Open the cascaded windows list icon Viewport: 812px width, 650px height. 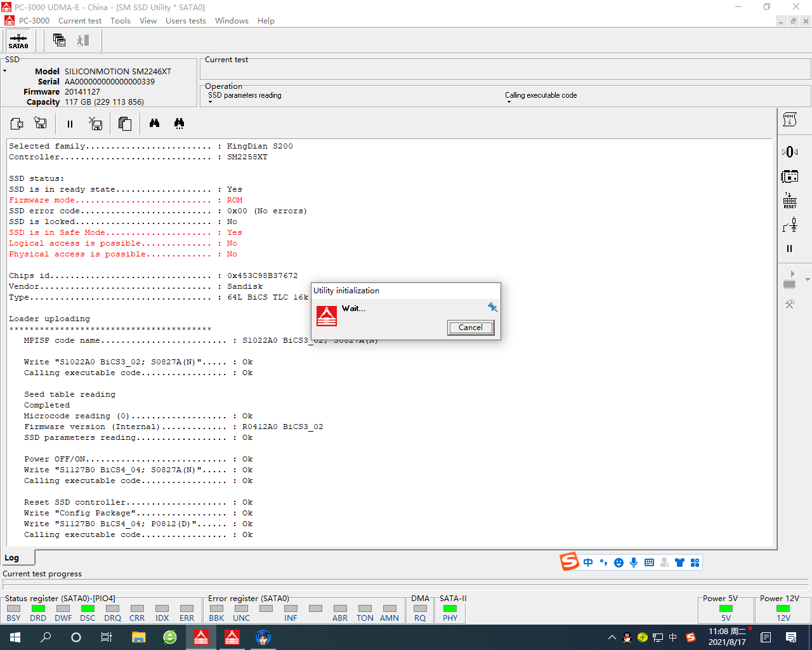click(59, 40)
